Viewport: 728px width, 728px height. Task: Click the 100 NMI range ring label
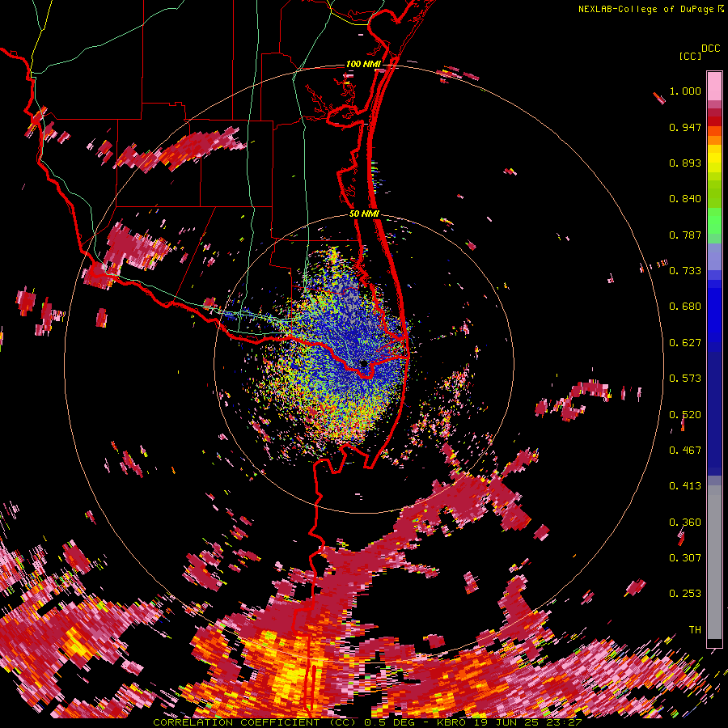363,64
